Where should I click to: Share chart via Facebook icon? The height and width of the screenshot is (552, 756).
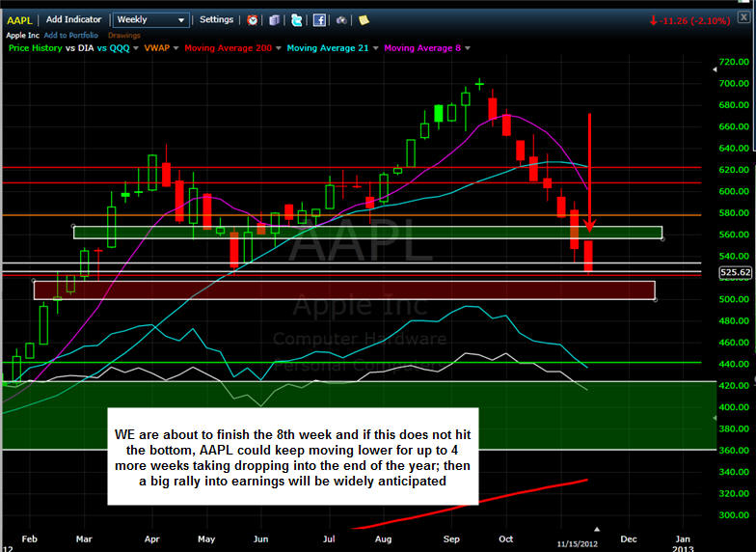(319, 19)
